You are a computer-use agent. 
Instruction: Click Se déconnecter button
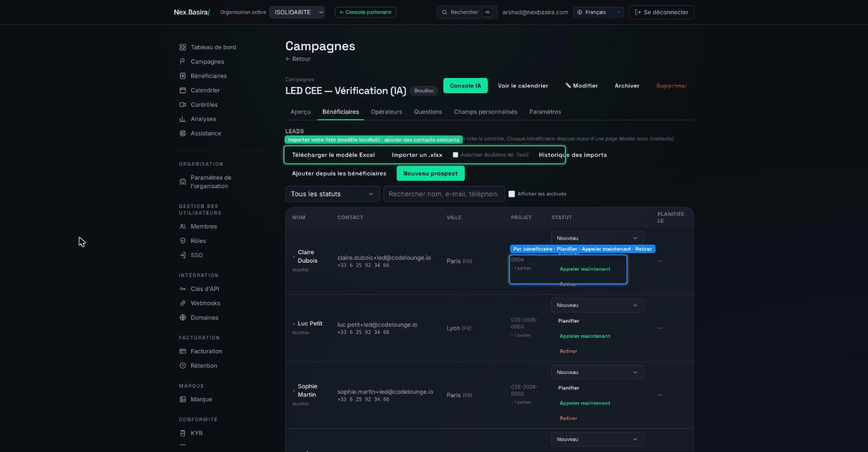point(661,12)
